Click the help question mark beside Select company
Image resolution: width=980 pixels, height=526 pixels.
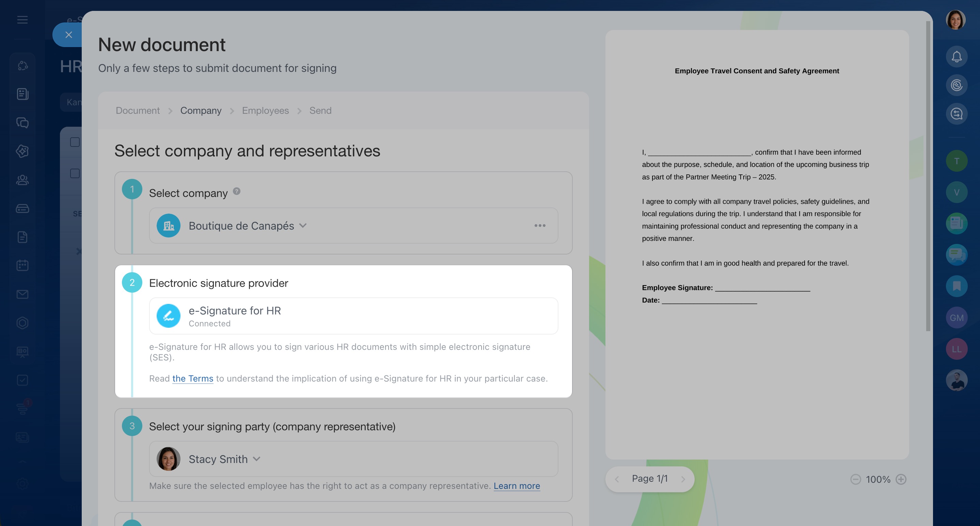coord(237,191)
